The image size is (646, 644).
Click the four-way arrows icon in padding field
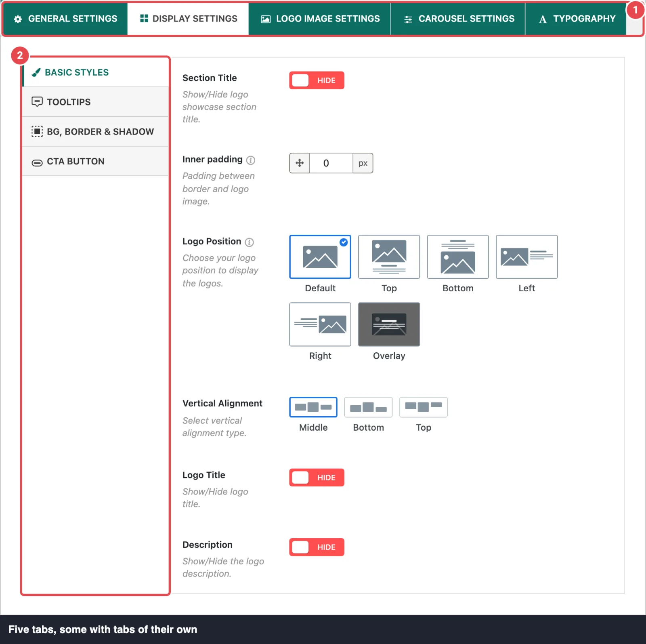pos(300,163)
